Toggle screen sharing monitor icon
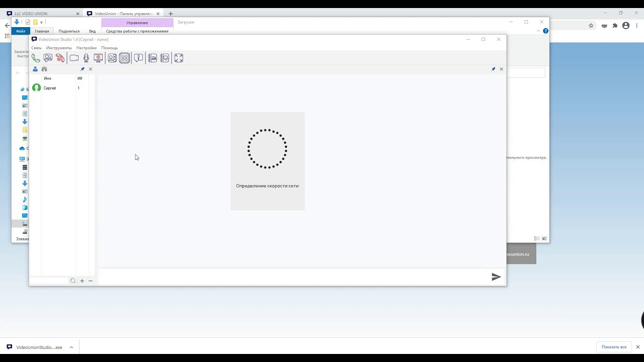 pyautogui.click(x=99, y=58)
